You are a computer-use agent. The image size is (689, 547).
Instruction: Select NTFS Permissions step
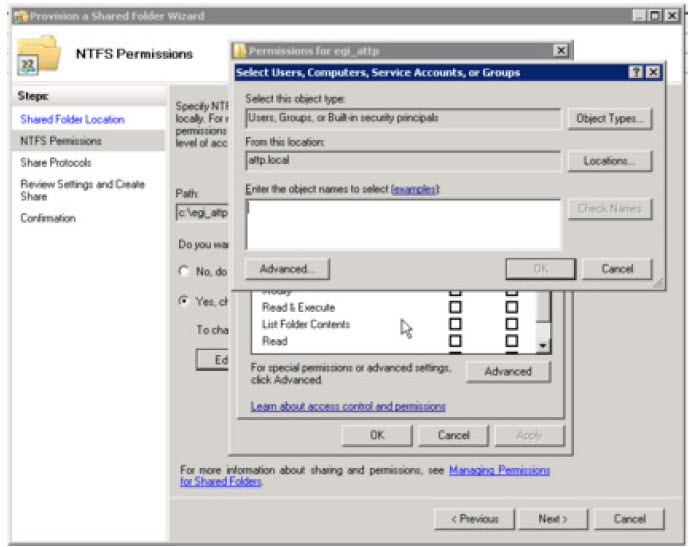[x=61, y=141]
